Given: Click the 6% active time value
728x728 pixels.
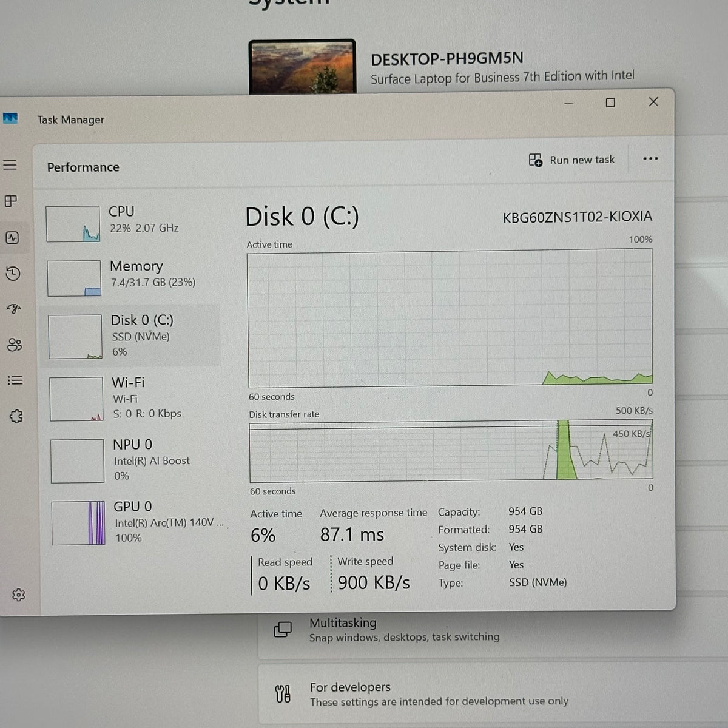Looking at the screenshot, I should tap(263, 535).
